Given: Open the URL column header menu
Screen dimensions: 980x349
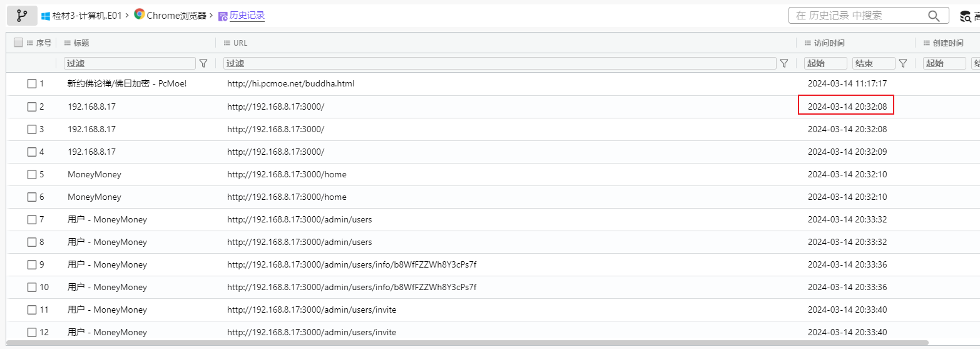Looking at the screenshot, I should click(228, 43).
